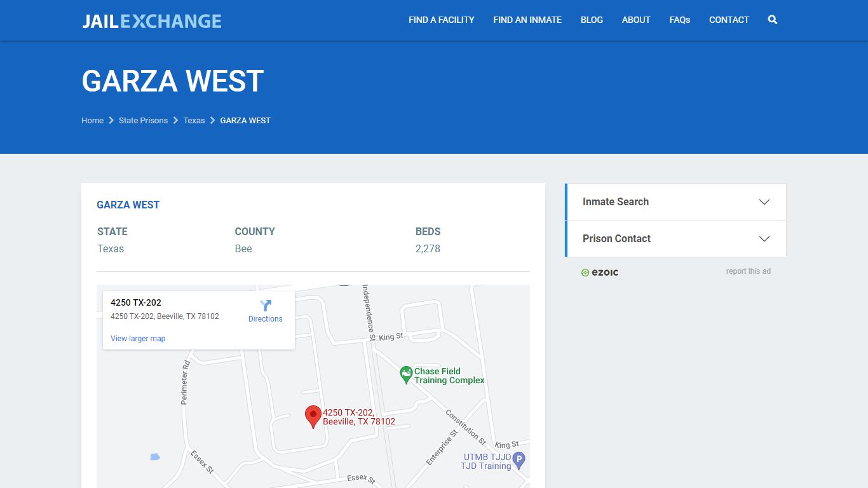Open the CONTACT navigation link
The width and height of the screenshot is (868, 488).
click(x=729, y=20)
